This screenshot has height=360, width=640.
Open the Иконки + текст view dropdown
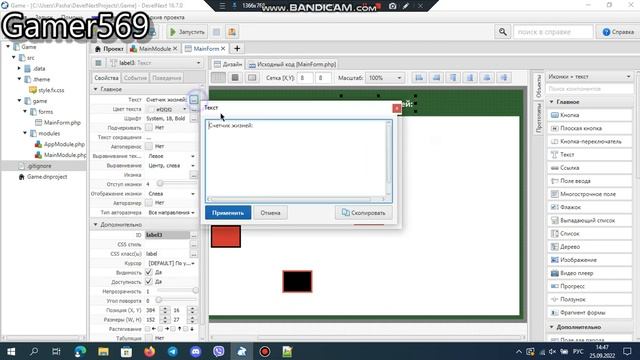pos(589,76)
